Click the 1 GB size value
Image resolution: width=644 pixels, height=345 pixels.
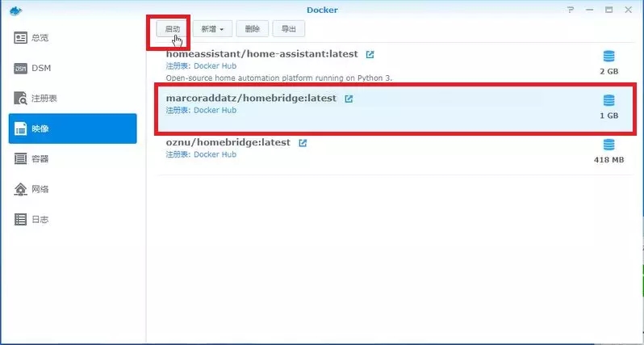609,116
